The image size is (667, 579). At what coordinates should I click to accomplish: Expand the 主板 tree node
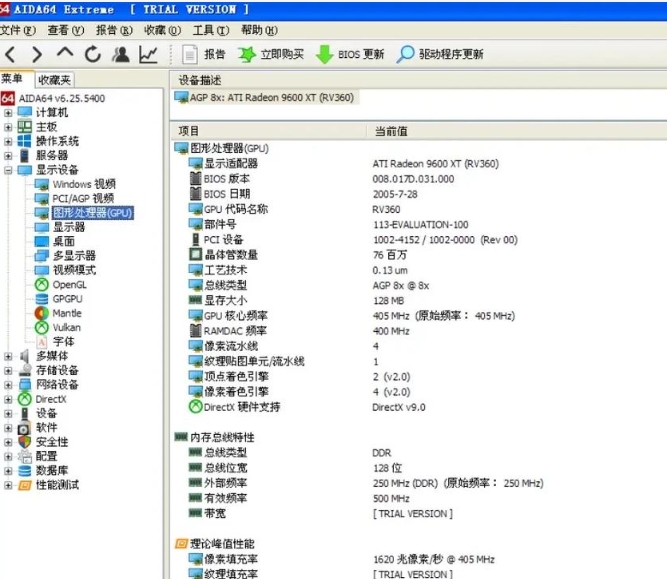(9, 127)
